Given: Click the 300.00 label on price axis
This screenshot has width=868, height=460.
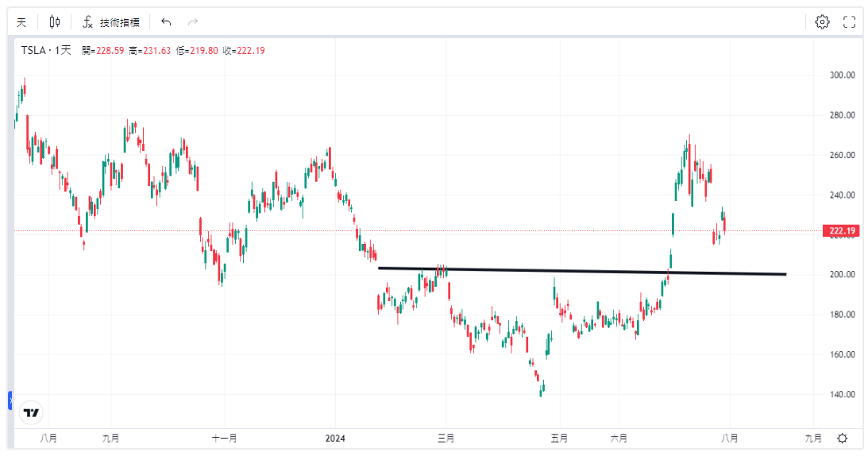Looking at the screenshot, I should (x=842, y=75).
